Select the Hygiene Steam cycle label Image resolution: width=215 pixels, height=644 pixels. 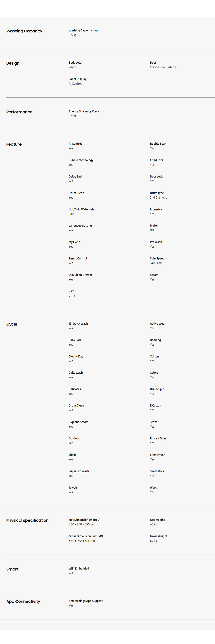[78, 422]
